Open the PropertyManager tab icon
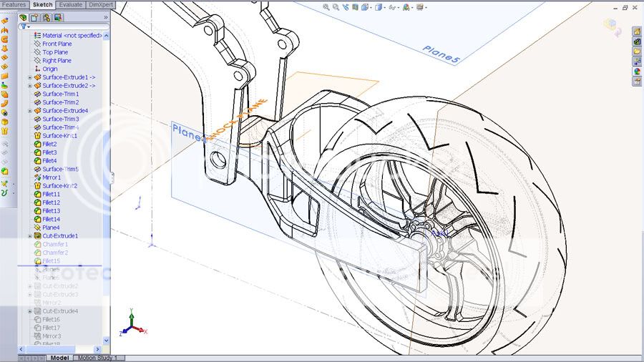644x362 pixels. [x=34, y=18]
